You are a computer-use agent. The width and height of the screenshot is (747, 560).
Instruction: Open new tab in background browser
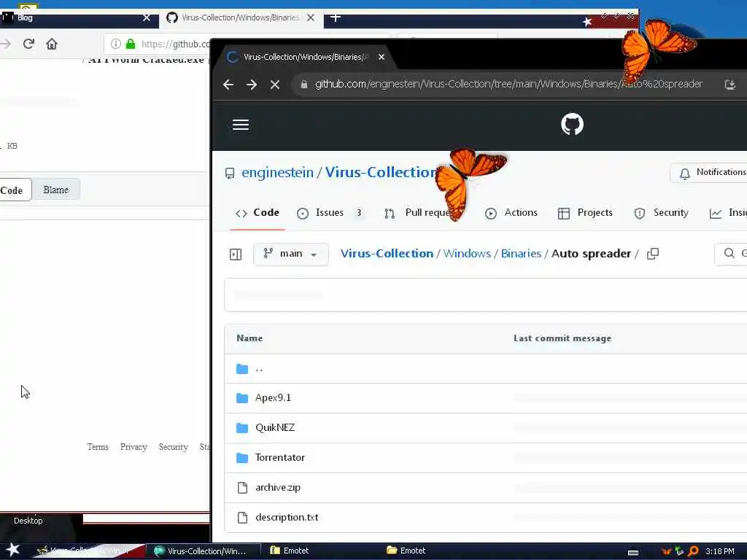point(336,17)
